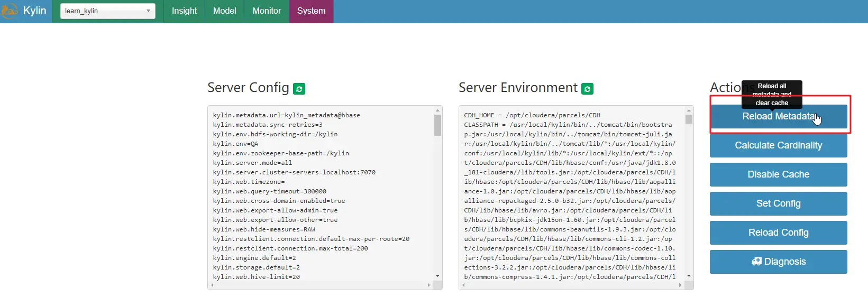
Task: Click the Reload Config button
Action: (778, 232)
